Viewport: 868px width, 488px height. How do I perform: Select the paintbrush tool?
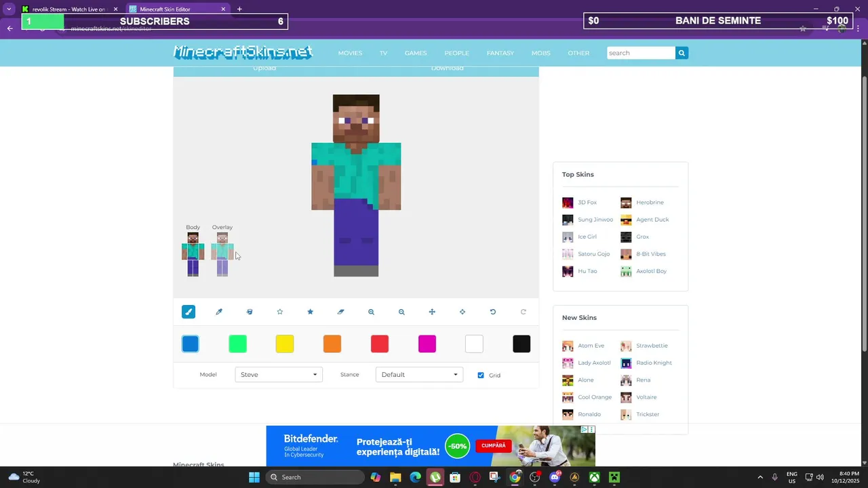[x=189, y=312]
